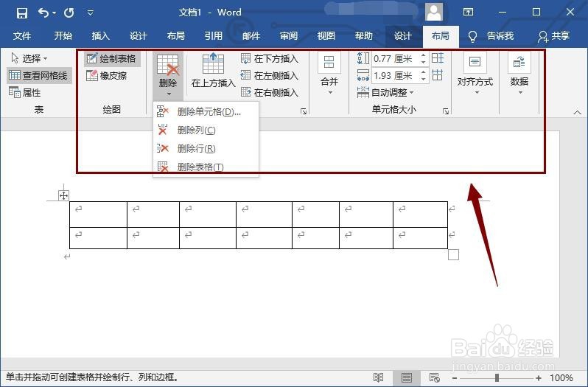The height and width of the screenshot is (387, 588).
Task: Repeat the last action with the redo icon
Action: click(x=69, y=13)
